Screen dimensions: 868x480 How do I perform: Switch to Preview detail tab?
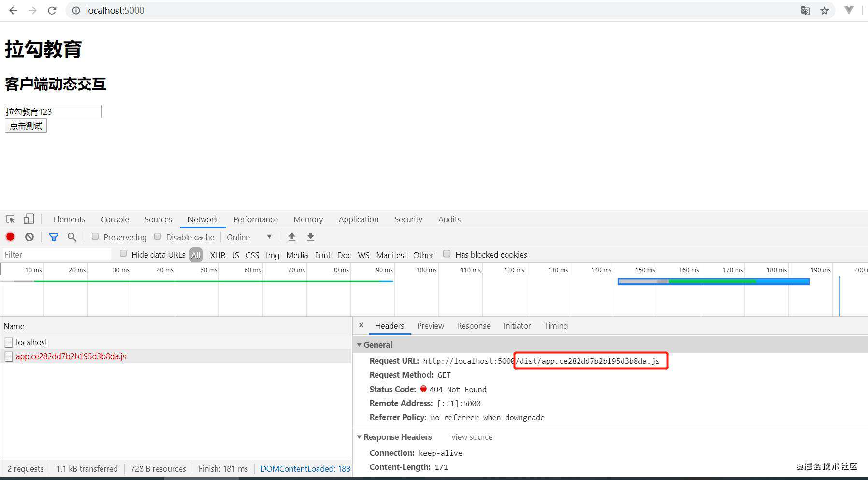pyautogui.click(x=431, y=326)
